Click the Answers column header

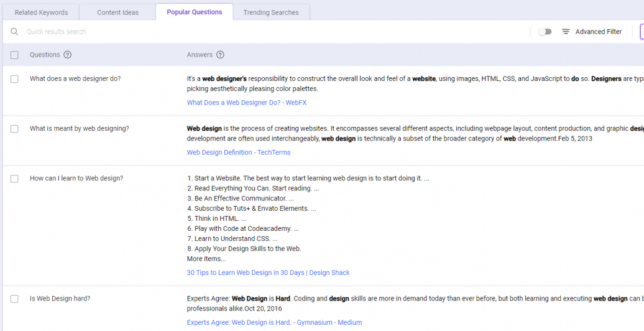pyautogui.click(x=200, y=55)
